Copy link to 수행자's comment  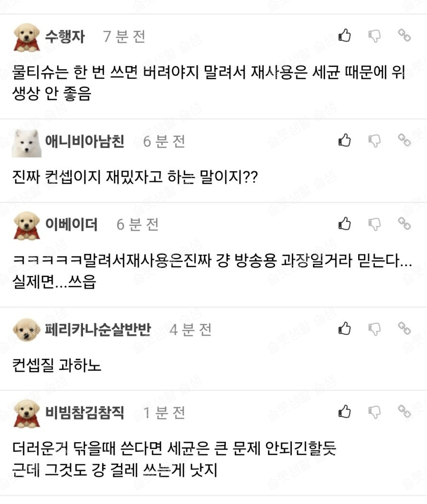[404, 36]
